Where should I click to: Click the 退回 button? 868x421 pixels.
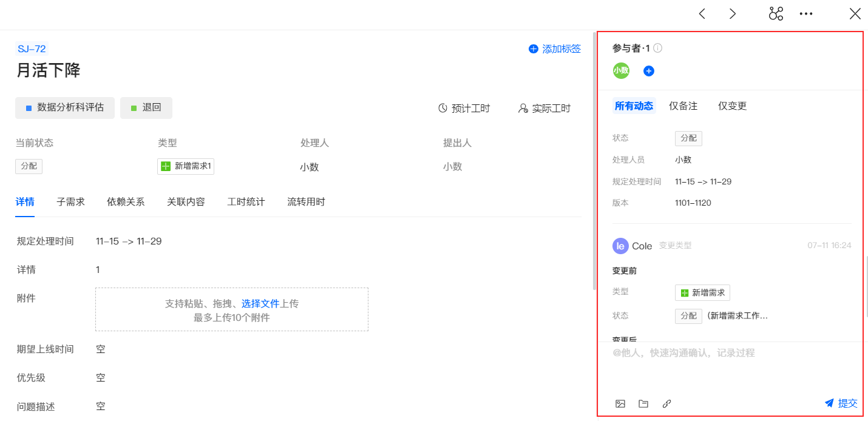pyautogui.click(x=146, y=108)
